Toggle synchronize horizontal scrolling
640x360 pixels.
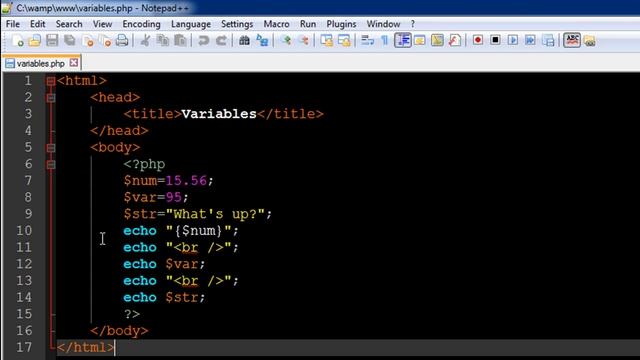pyautogui.click(x=344, y=40)
